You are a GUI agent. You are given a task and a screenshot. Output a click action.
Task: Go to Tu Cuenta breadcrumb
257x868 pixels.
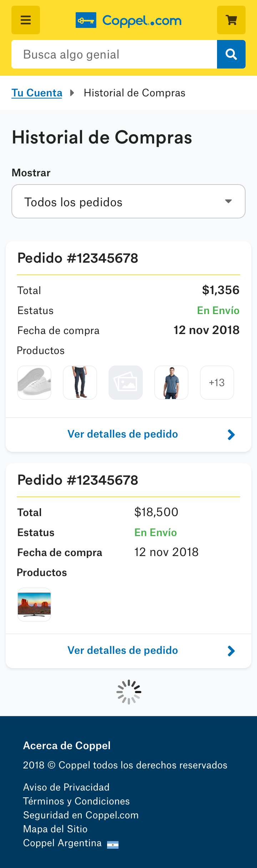pyautogui.click(x=37, y=93)
